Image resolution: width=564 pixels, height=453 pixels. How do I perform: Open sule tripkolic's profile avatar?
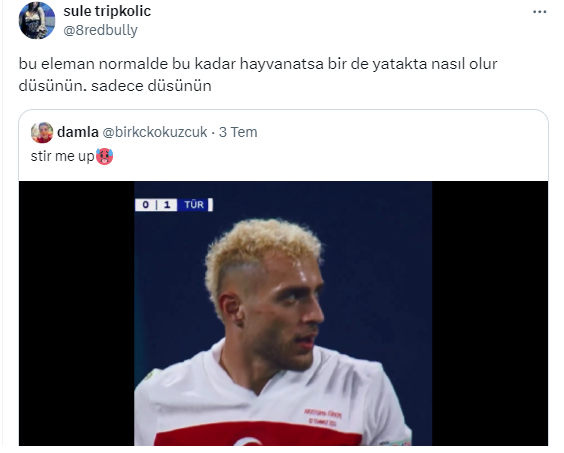pos(37,21)
